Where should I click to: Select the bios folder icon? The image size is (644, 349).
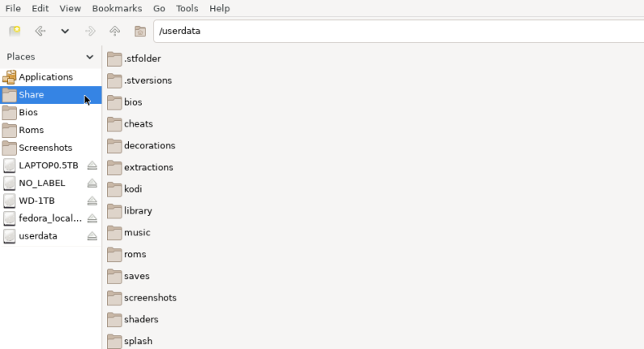tap(114, 102)
